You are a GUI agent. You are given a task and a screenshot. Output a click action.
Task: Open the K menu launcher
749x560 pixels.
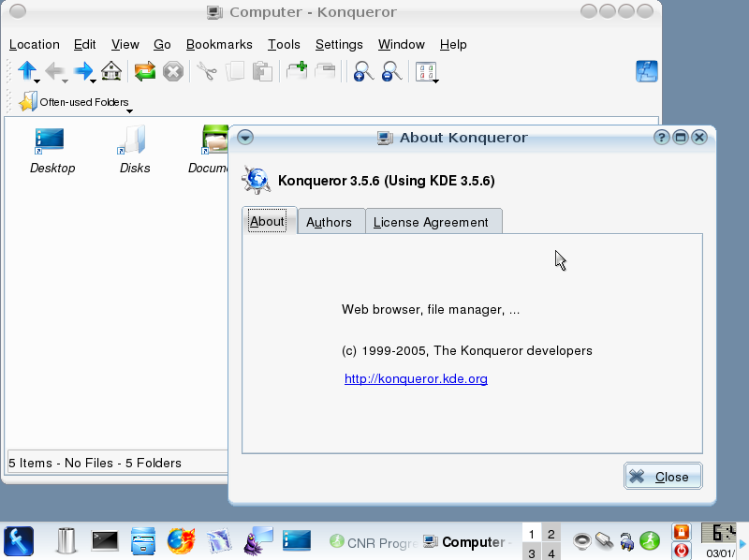(19, 541)
